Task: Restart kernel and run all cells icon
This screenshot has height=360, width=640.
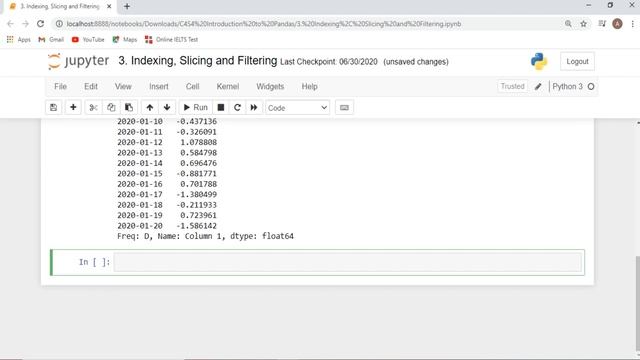Action: pos(254,108)
